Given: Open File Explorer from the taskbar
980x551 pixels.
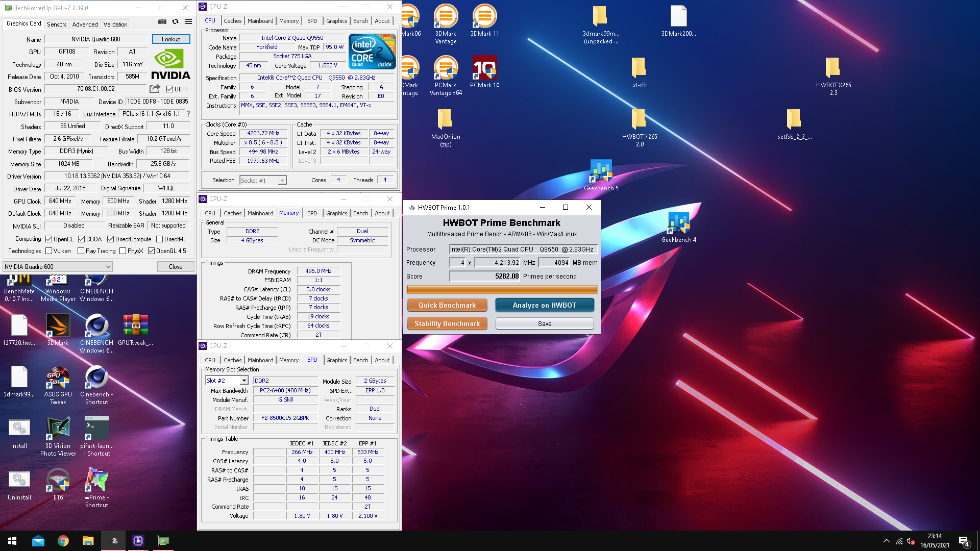Looking at the screenshot, I should [x=88, y=541].
